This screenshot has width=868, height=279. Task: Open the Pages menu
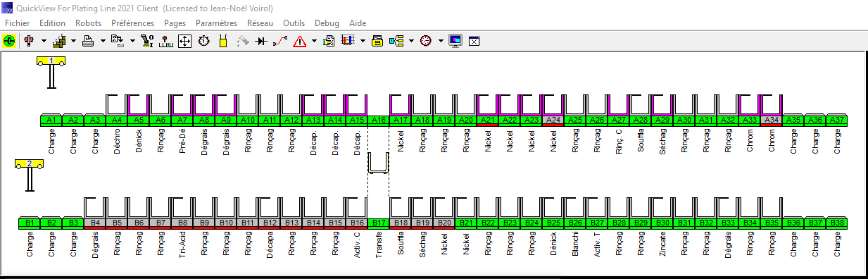pyautogui.click(x=175, y=23)
